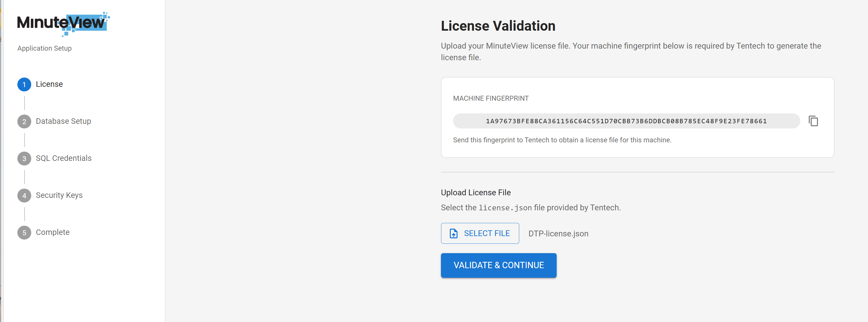Image resolution: width=868 pixels, height=322 pixels.
Task: Click the License Validation heading
Action: [x=498, y=25]
